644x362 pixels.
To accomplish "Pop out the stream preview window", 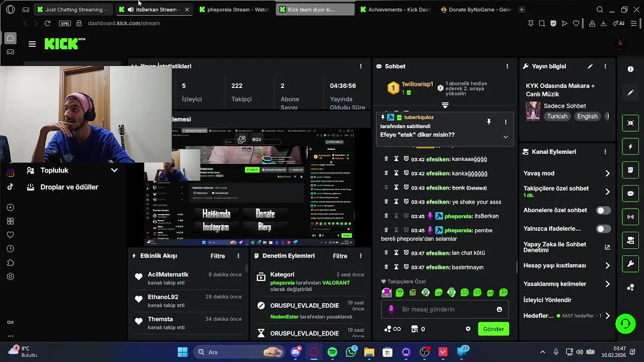I will pos(242,139).
